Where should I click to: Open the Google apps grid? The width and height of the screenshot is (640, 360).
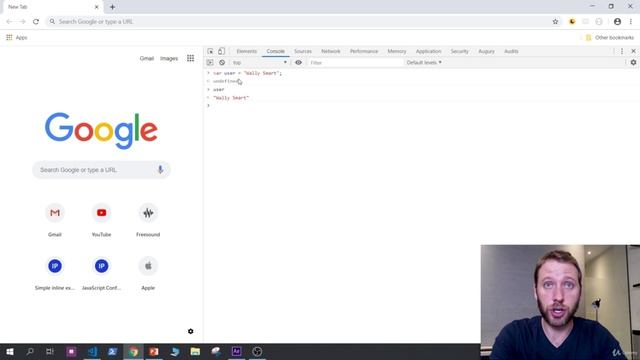click(x=191, y=58)
